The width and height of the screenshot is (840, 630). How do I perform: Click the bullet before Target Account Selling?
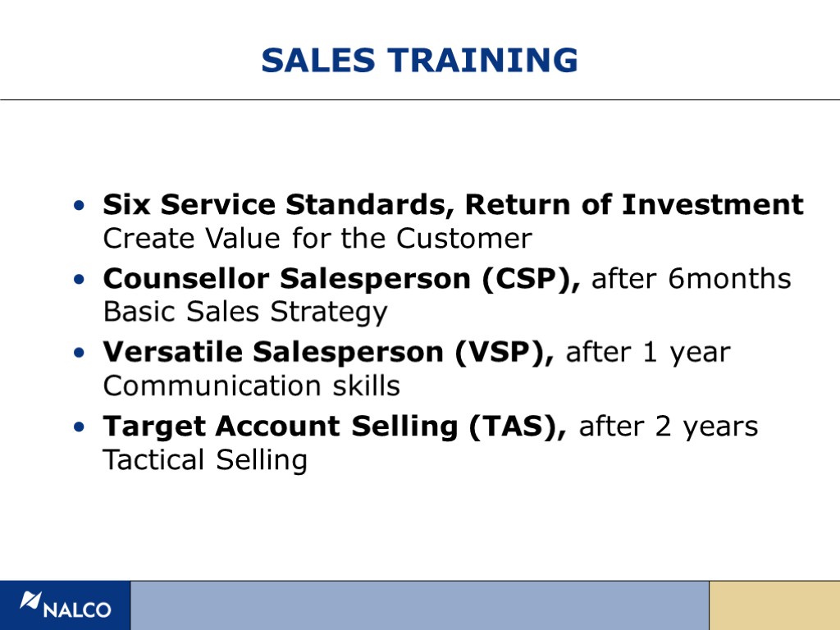[x=77, y=428]
